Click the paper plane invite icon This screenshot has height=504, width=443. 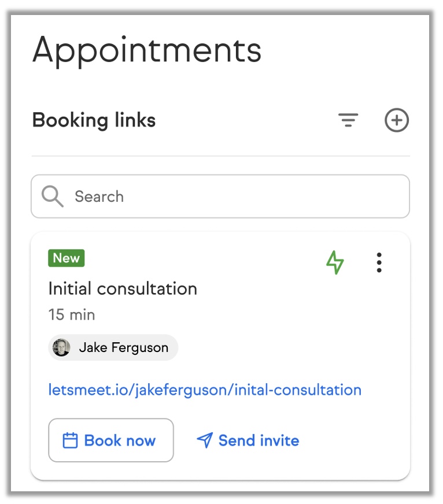(204, 441)
